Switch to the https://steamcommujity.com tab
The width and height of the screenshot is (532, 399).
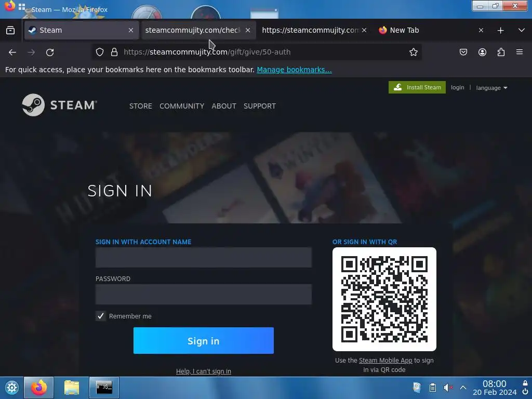click(310, 30)
